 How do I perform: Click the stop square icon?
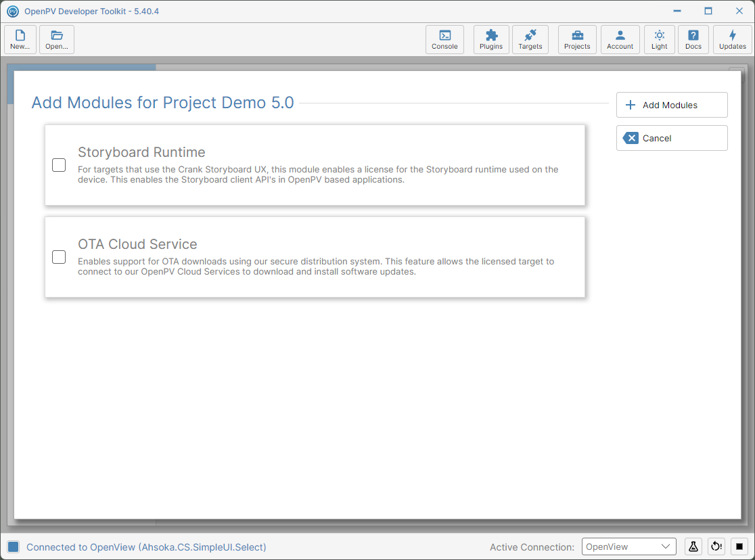pos(739,546)
